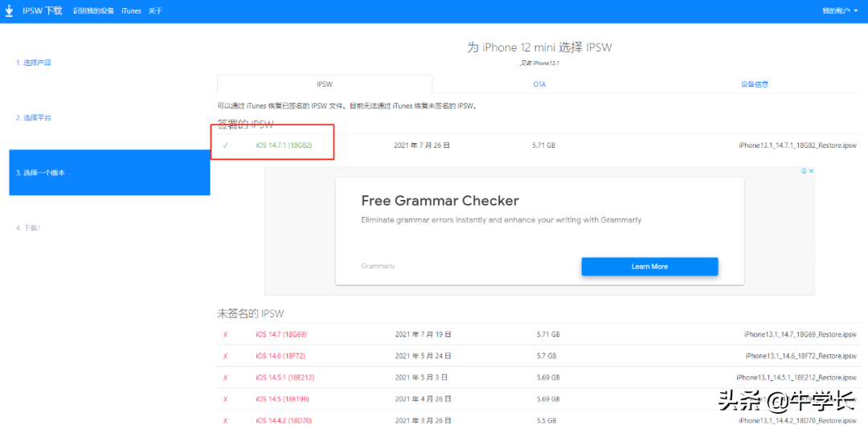Select unsigned iOS 14.5.1 (18E212)
Screen dimensions: 868x425
pyautogui.click(x=285, y=378)
